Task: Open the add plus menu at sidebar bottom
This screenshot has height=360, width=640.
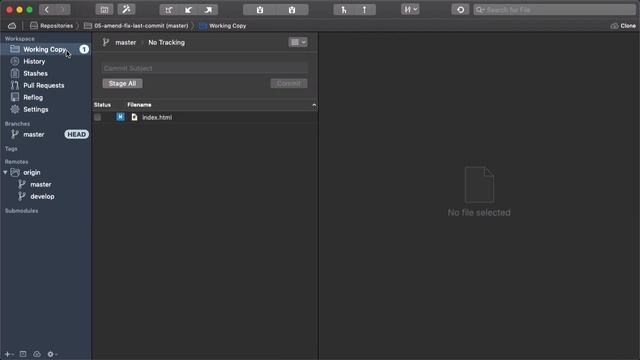Action: point(9,354)
